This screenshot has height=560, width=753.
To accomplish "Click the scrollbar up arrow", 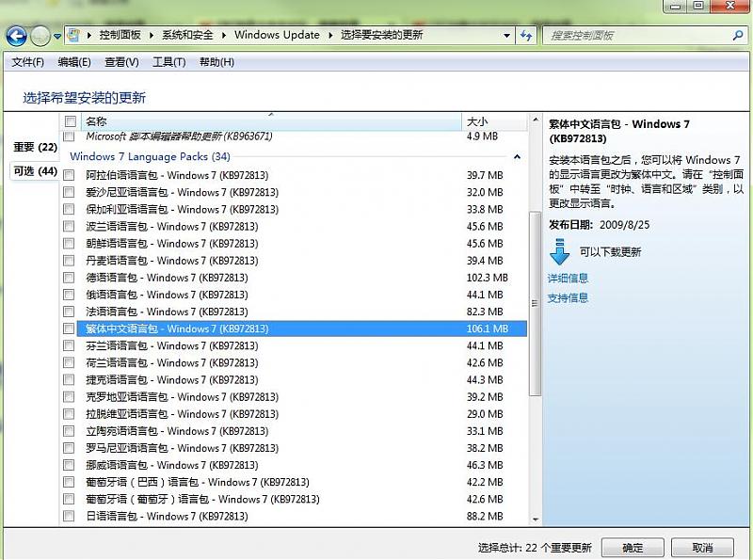I will (x=535, y=120).
